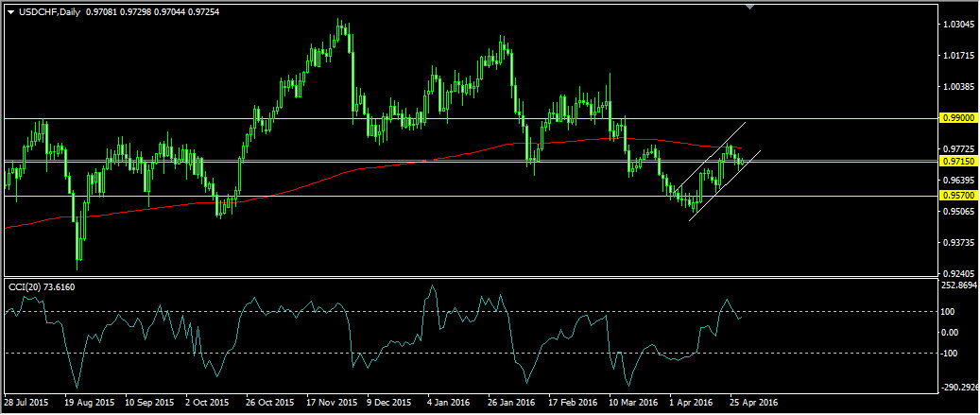Click the 252.8694 CCI scale value
Viewport: 980px width, 415px height.
[961, 285]
